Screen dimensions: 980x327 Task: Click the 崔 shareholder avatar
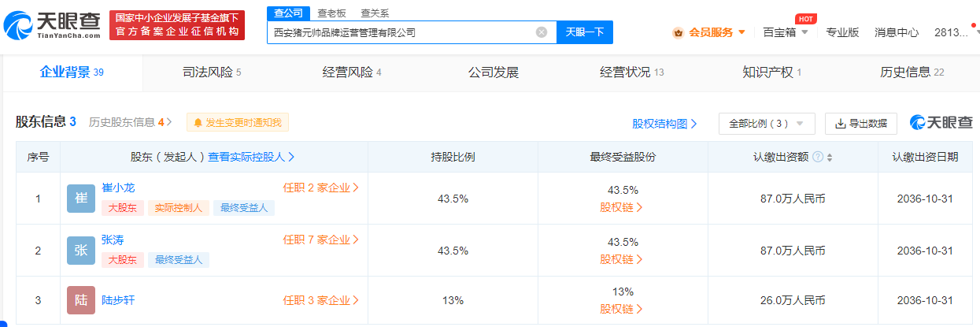[x=80, y=199]
